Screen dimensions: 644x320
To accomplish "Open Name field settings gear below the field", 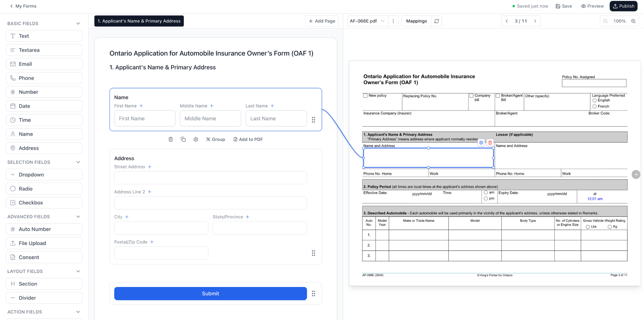I will tap(196, 139).
